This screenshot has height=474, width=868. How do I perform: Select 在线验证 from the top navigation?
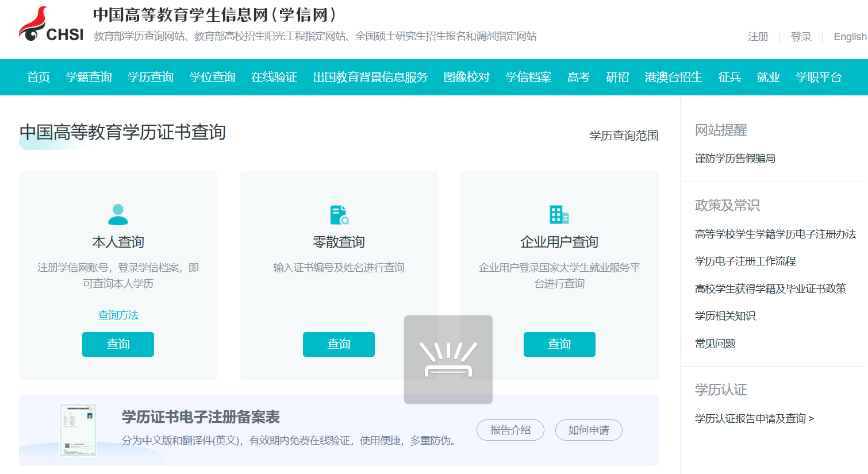point(274,77)
